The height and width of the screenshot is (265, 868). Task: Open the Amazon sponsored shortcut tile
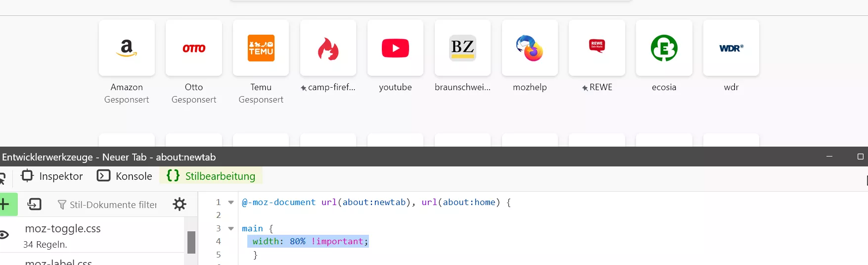pyautogui.click(x=127, y=48)
